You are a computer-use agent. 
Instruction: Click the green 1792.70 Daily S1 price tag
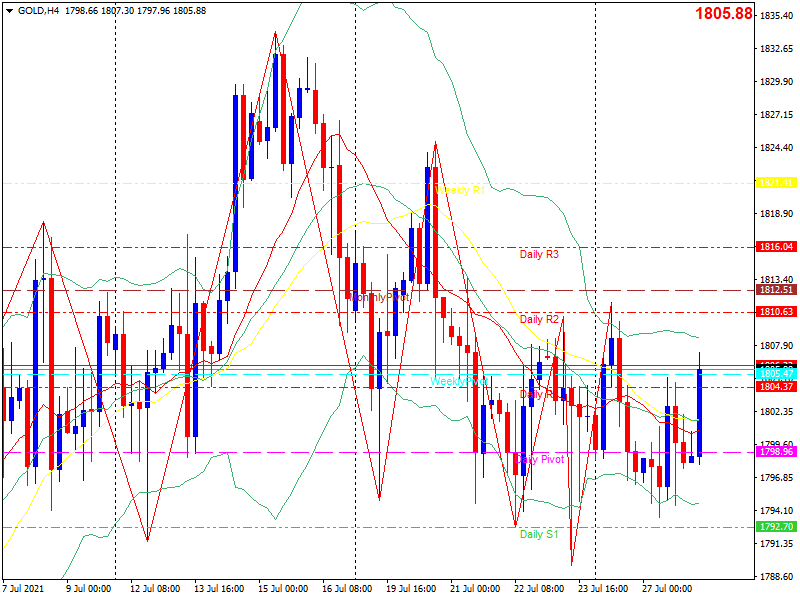tap(776, 527)
